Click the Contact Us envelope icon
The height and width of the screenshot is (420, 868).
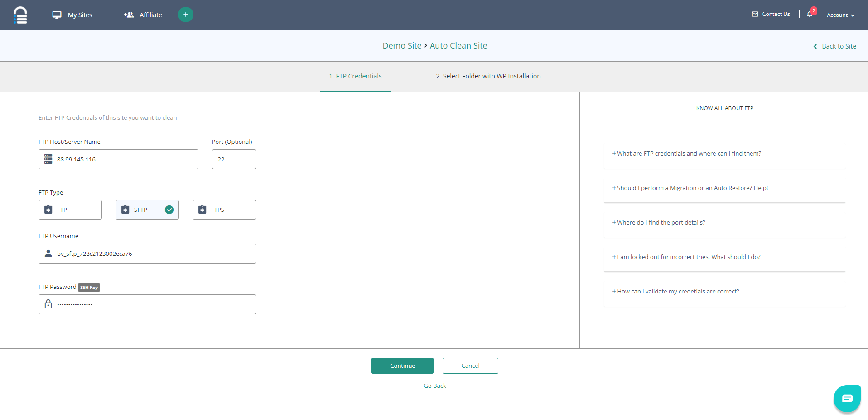(x=755, y=14)
